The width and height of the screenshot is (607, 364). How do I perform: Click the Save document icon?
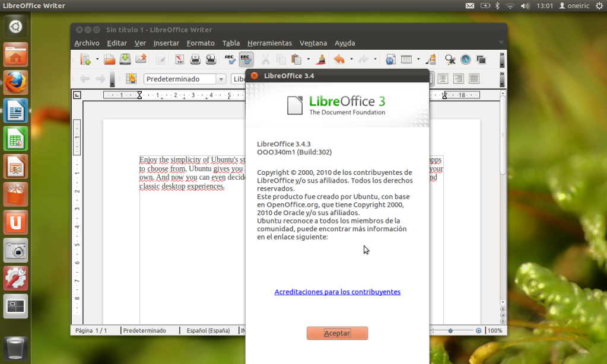pyautogui.click(x=125, y=59)
